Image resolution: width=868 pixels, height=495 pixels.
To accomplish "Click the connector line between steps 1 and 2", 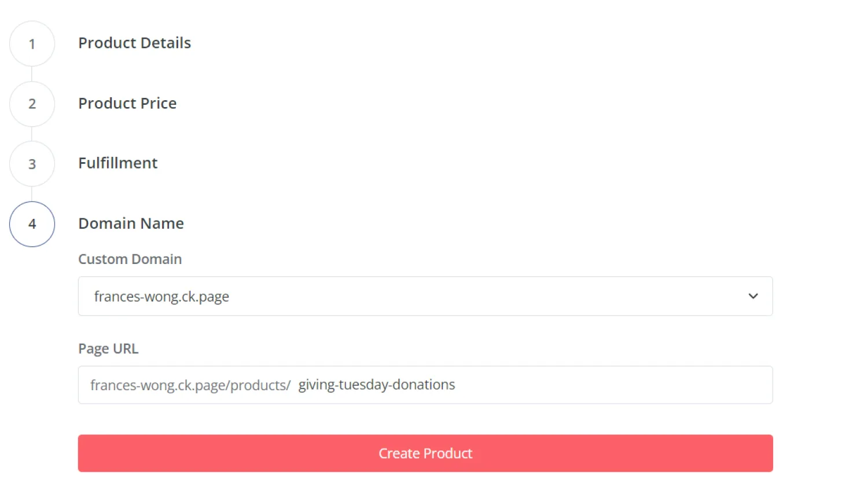I will (32, 74).
